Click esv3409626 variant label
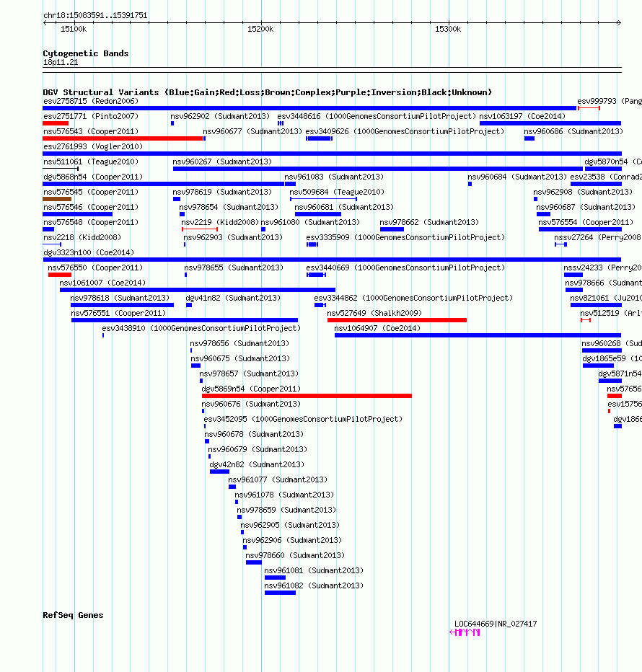642x672 pixels. [x=405, y=131]
